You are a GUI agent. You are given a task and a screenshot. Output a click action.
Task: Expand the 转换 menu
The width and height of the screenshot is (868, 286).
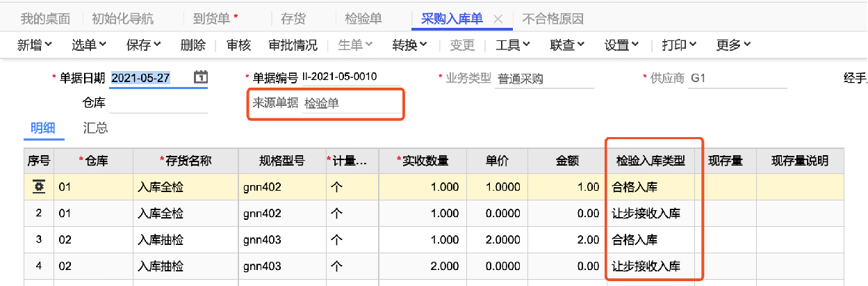tap(410, 45)
